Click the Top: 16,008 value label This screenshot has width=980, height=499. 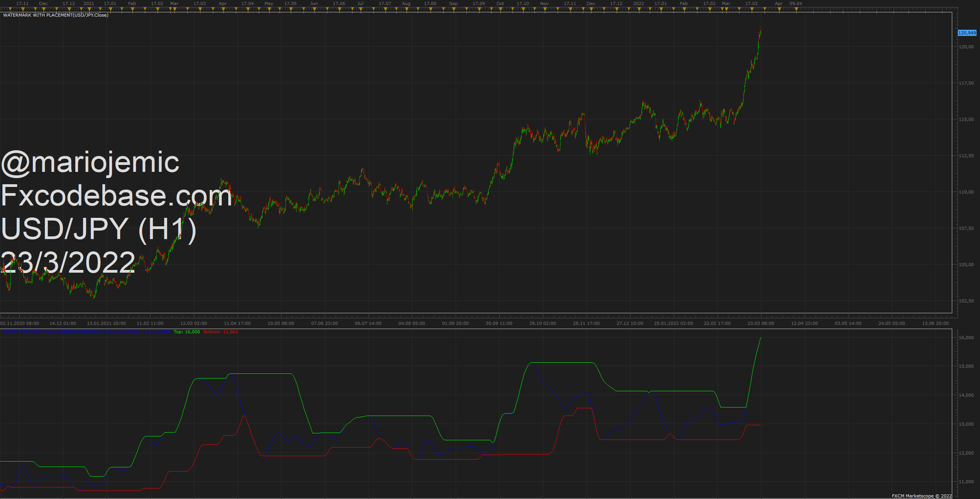click(x=187, y=332)
